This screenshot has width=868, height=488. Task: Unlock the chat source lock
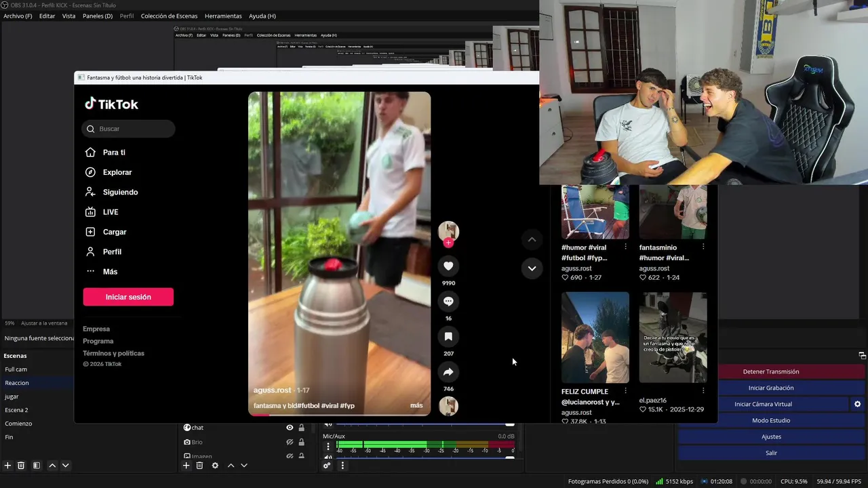click(301, 428)
